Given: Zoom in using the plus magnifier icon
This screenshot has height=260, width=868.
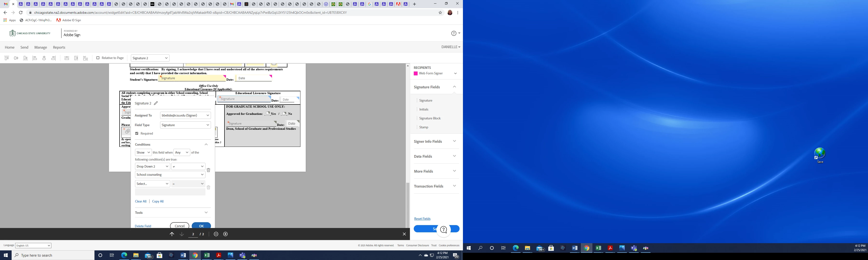Looking at the screenshot, I should 225,234.
